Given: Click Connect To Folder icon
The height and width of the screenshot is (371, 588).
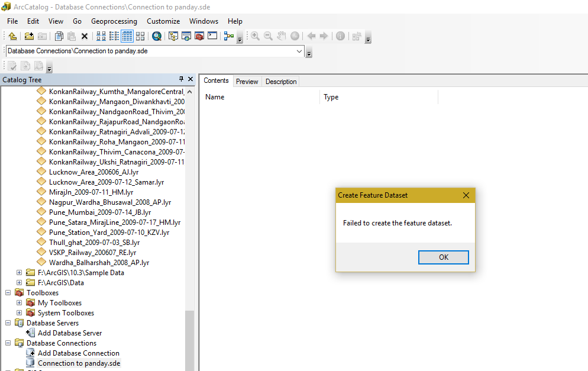Looking at the screenshot, I should click(x=29, y=36).
